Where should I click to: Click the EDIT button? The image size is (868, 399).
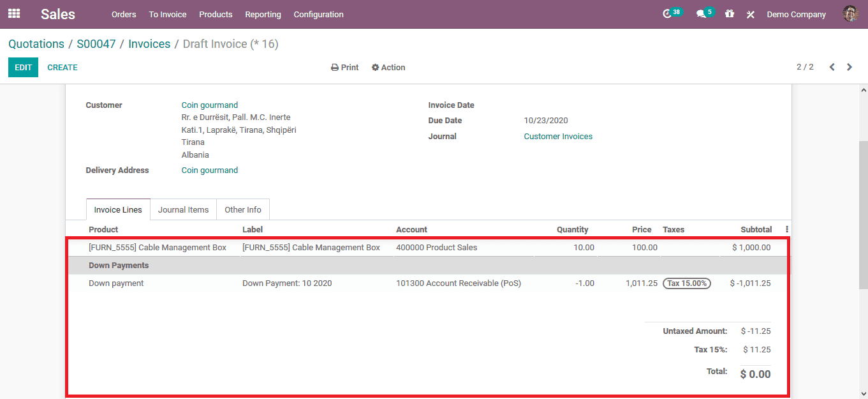pos(23,67)
